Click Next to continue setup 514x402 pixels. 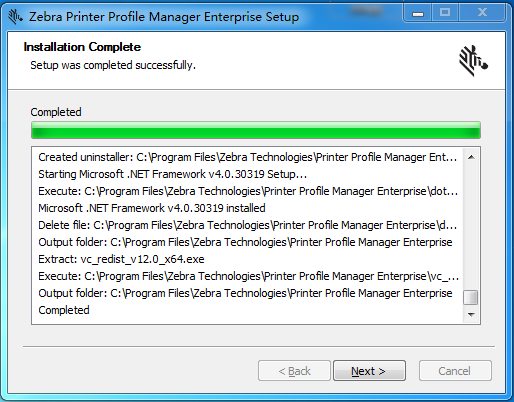coord(369,371)
